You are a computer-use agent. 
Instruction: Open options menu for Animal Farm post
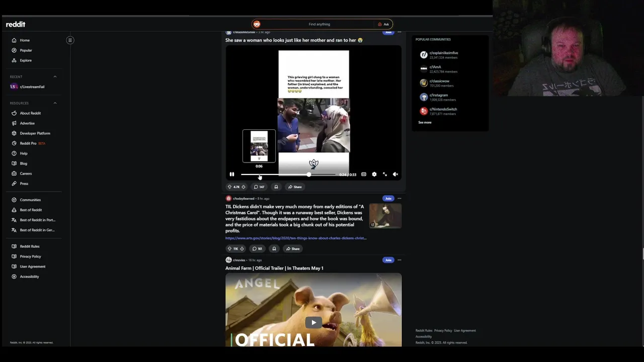(x=399, y=260)
